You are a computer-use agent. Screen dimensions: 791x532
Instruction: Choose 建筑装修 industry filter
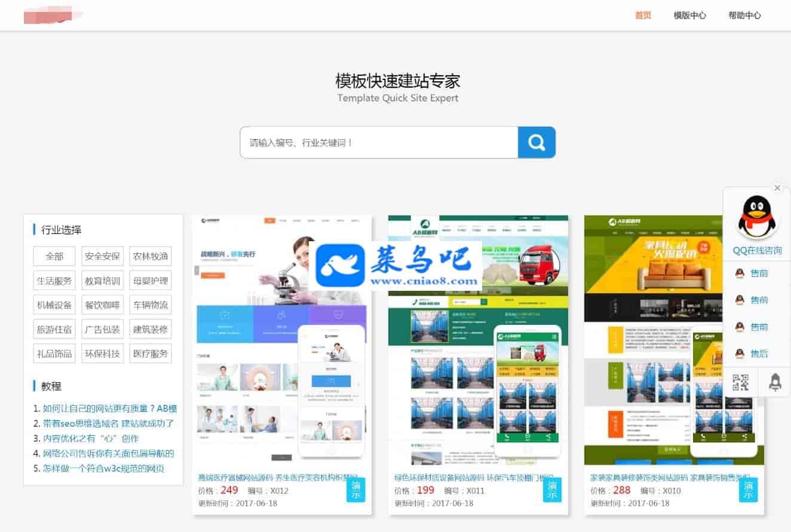[x=151, y=329]
